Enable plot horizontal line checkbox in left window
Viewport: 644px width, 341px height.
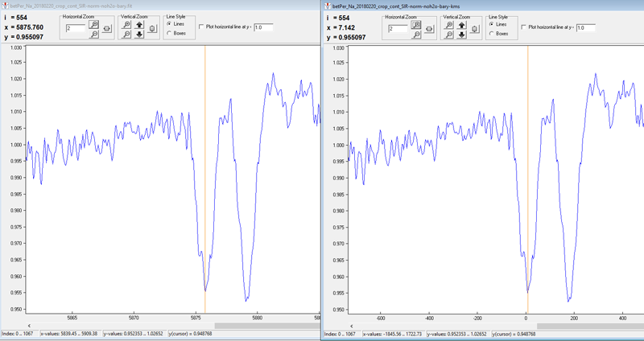coord(200,27)
